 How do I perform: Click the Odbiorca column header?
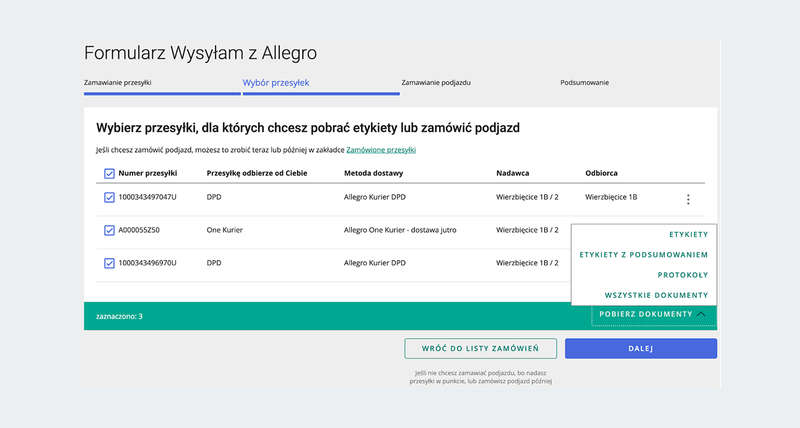[x=601, y=173]
